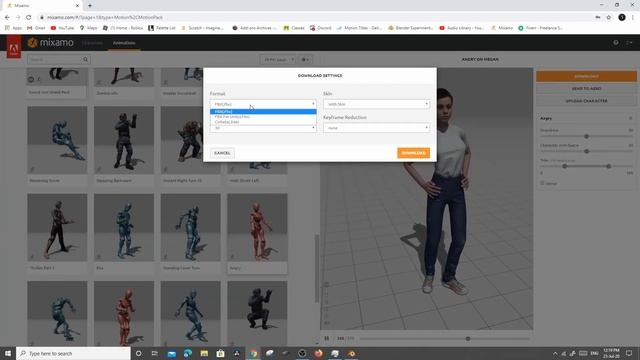The image size is (640, 360).
Task: Select the Standing Cover Turn thumbnail
Action: 191,227
